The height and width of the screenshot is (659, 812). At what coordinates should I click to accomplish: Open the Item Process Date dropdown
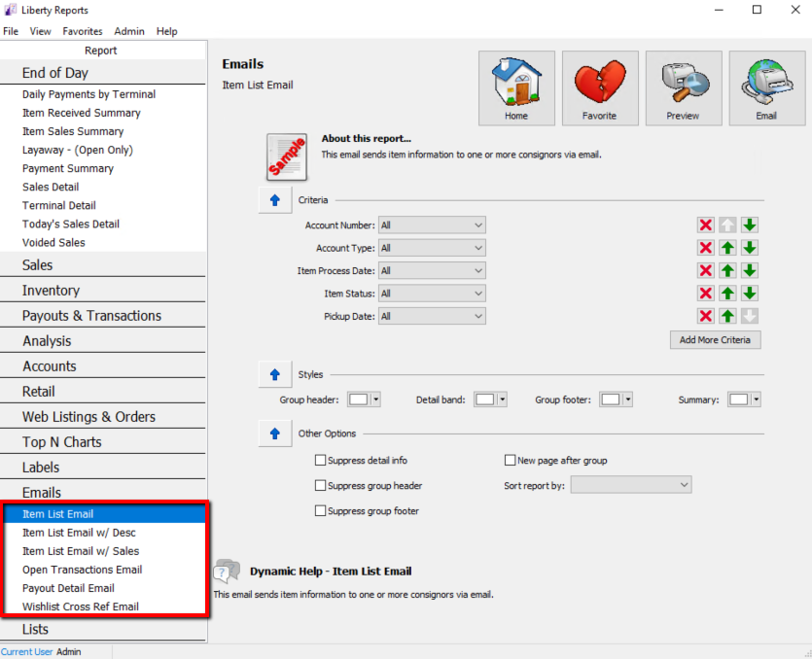(432, 271)
